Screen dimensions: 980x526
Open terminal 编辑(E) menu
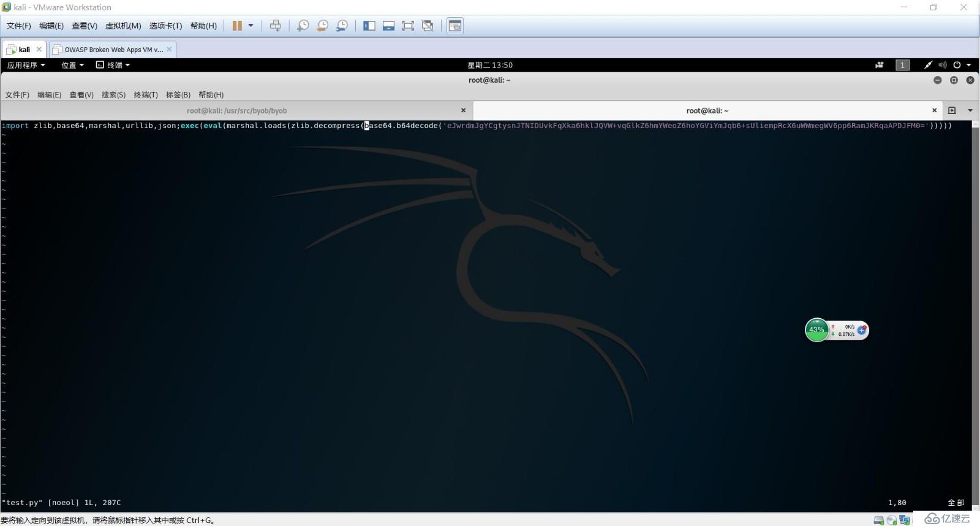pyautogui.click(x=49, y=95)
